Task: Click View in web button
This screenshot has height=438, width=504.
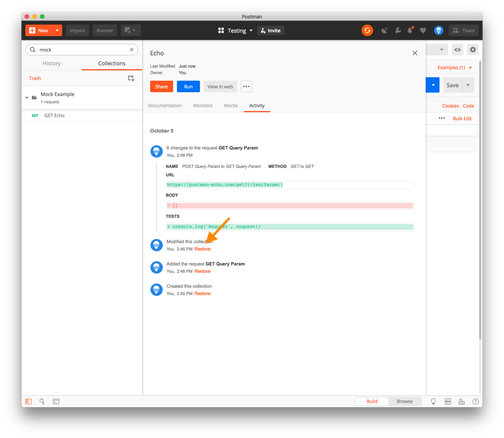Action: click(x=220, y=86)
